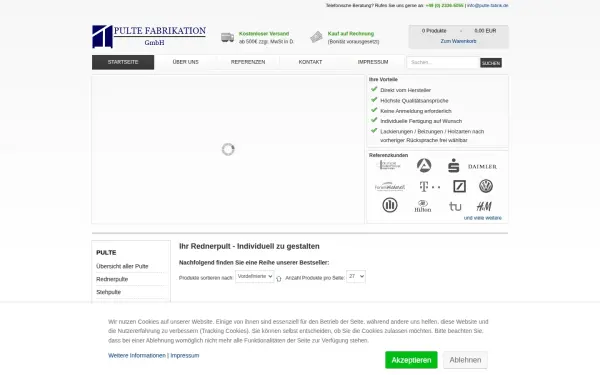
Task: Open the Impressum menu item
Action: click(373, 62)
